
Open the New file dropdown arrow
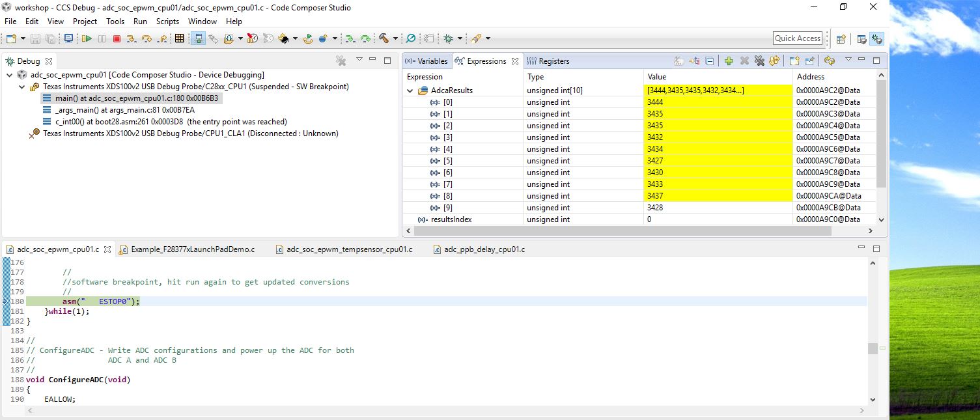pos(21,39)
